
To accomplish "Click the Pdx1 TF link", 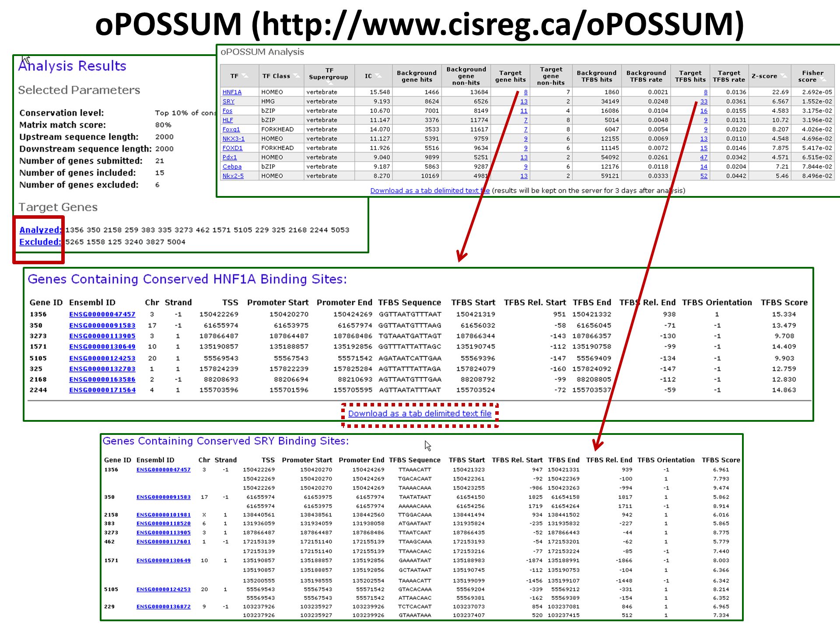I will [229, 157].
